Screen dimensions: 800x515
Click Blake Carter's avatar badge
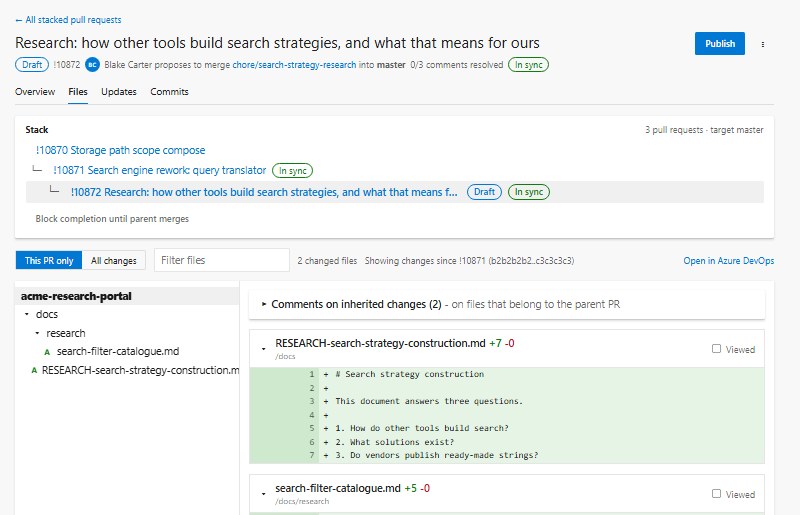[x=92, y=65]
